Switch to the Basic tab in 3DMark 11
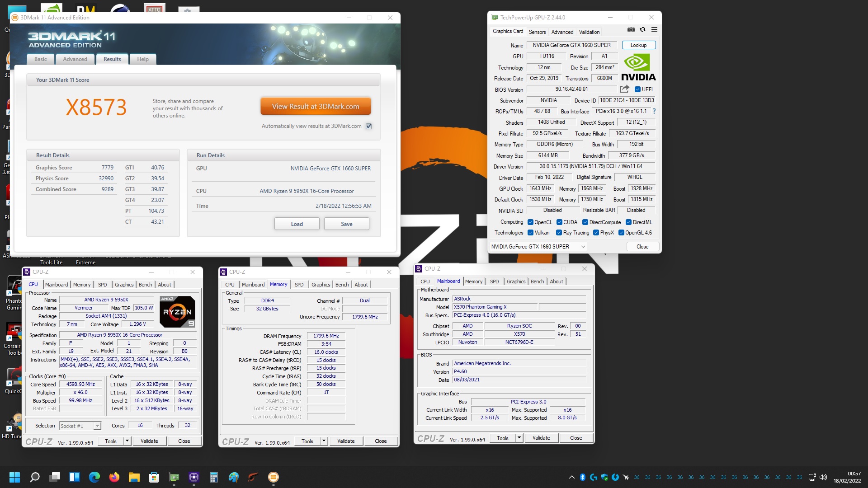 (41, 59)
